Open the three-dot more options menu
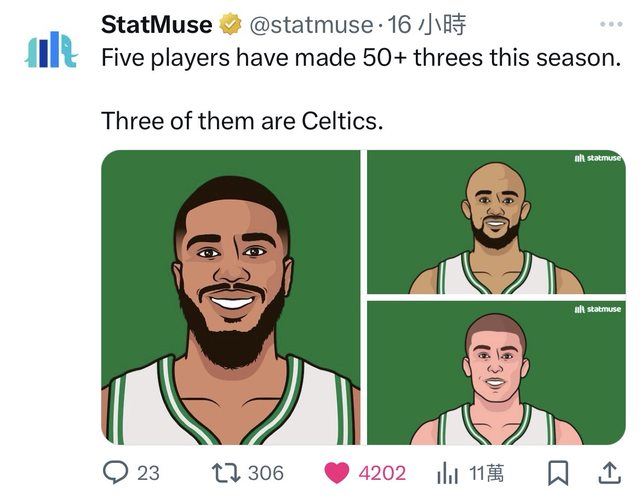The height and width of the screenshot is (504, 641). [608, 24]
